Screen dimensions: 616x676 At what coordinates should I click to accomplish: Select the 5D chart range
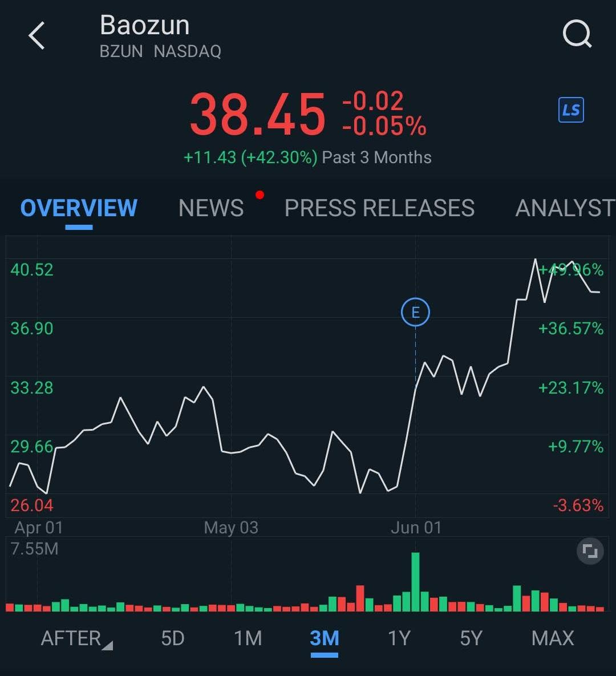point(173,638)
